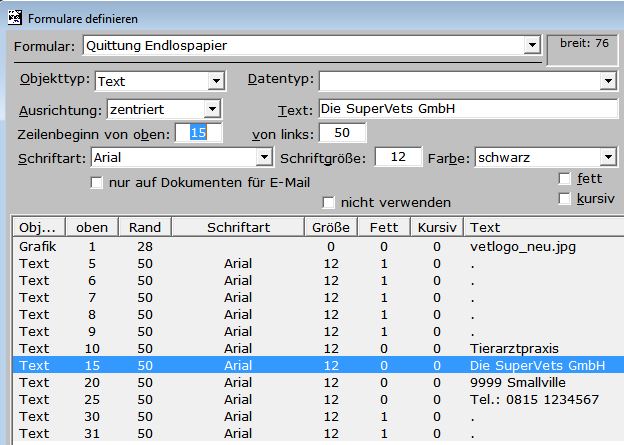Select the Tierarztpraxis text row

tap(318, 348)
